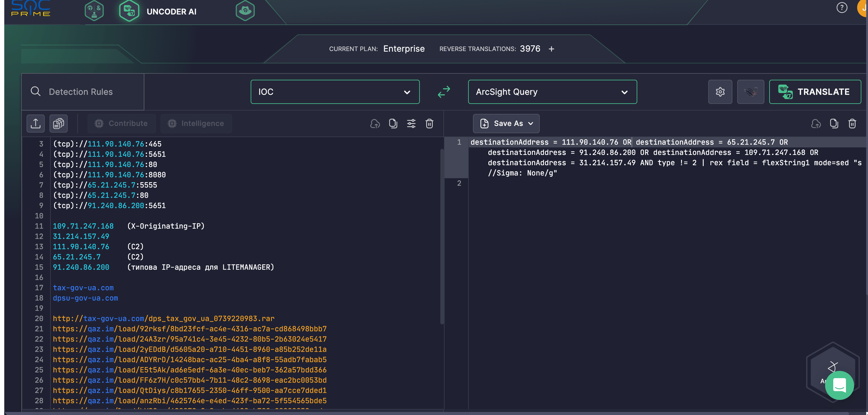Open the green chat support bubble

(839, 385)
